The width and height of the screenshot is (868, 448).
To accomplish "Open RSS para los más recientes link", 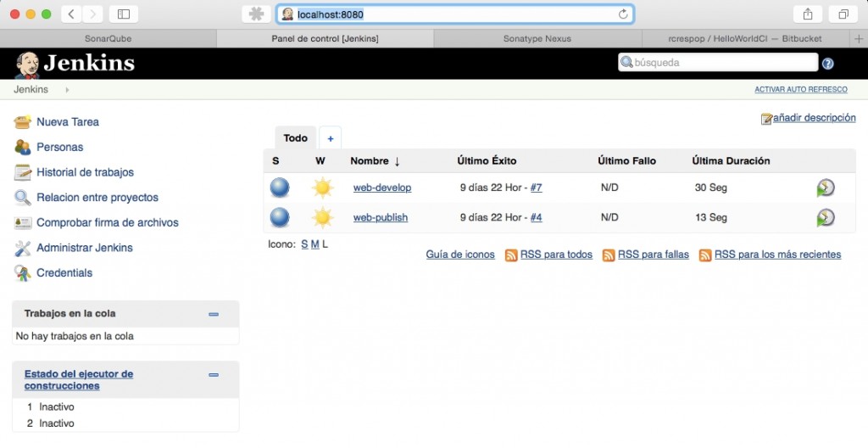I will pyautogui.click(x=778, y=255).
